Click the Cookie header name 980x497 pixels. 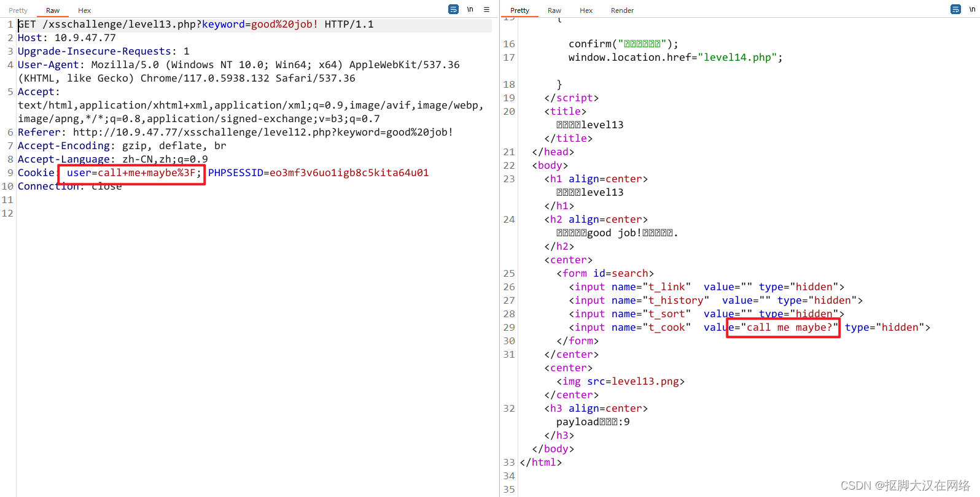[x=36, y=173]
